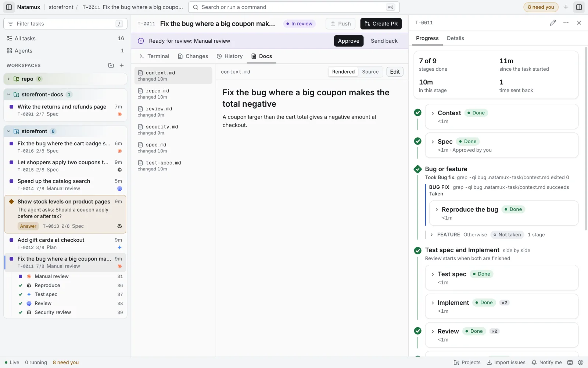The height and width of the screenshot is (368, 588).
Task: Close the T-0011 detail panel
Action: [x=579, y=23]
